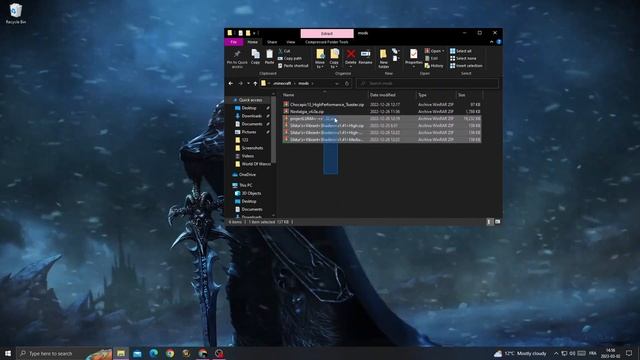Delete the selected file with red X
Screen dimensions: 640x360
tap(351, 57)
